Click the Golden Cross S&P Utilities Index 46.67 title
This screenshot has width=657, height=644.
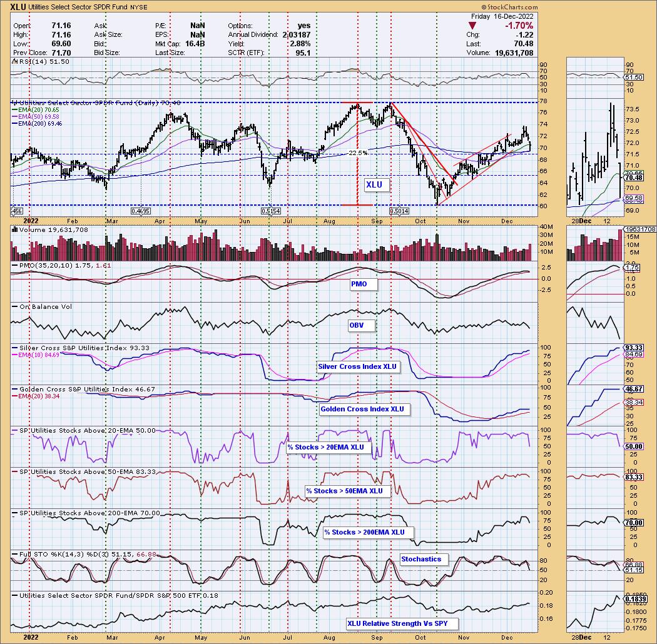point(83,389)
